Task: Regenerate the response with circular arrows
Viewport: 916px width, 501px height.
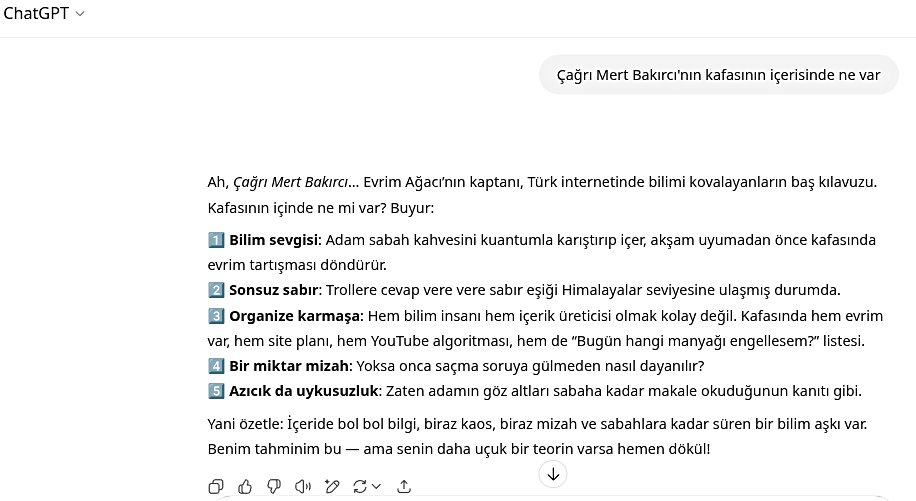Action: (x=361, y=487)
